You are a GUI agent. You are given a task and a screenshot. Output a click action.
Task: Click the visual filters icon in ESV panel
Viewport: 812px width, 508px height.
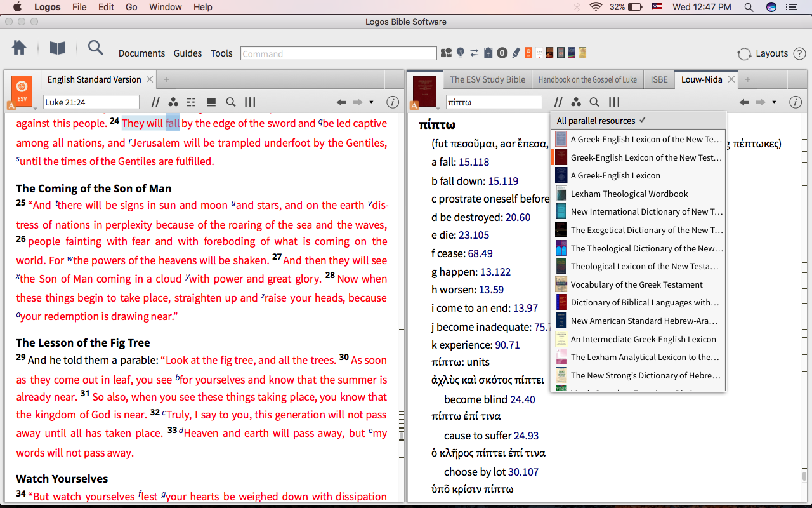[x=173, y=102]
